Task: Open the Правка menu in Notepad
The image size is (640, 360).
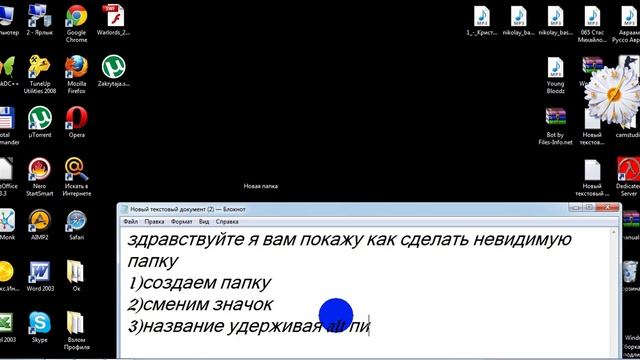Action: click(x=154, y=222)
